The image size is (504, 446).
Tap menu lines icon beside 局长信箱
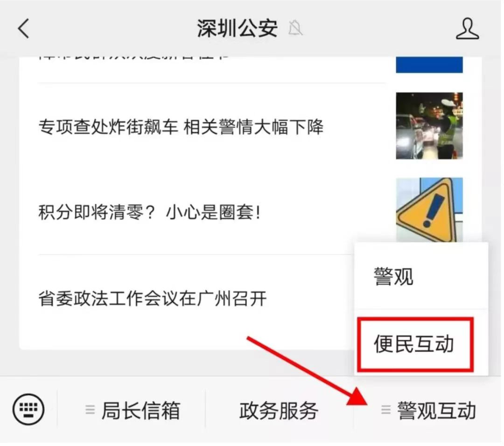click(x=90, y=409)
